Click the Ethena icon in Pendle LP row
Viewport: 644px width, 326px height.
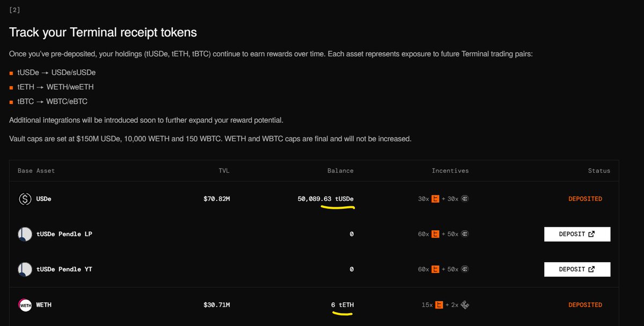[x=465, y=234]
